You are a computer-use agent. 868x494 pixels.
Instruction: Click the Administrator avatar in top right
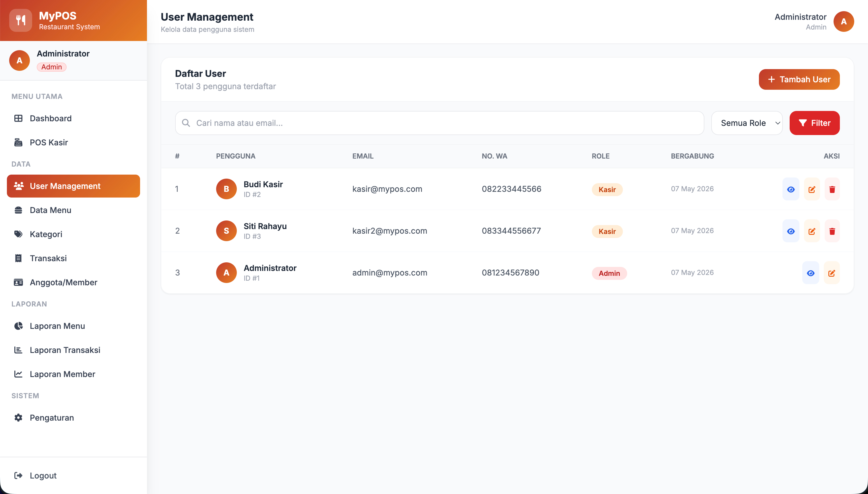844,22
